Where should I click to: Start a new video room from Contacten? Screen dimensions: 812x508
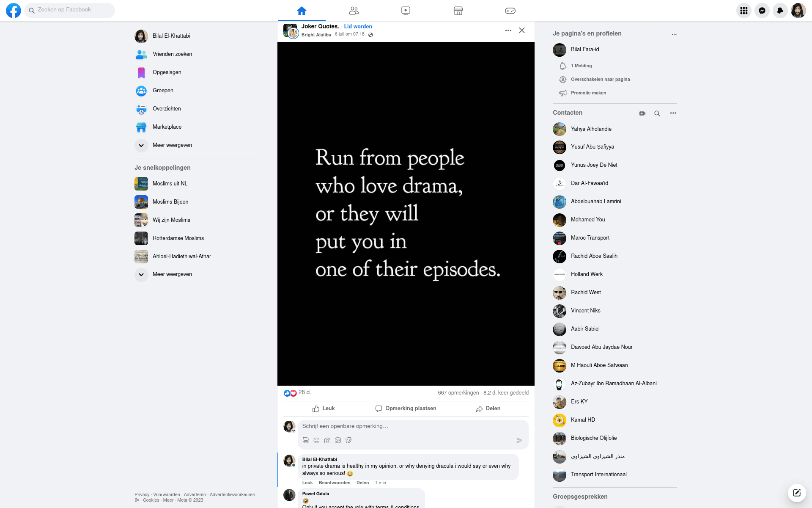pos(642,113)
